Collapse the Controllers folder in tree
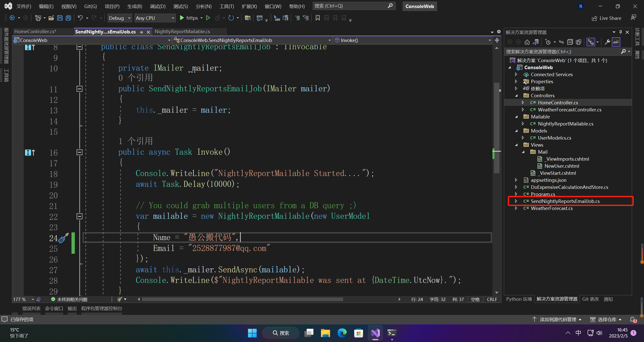Image resolution: width=644 pixels, height=342 pixels. click(516, 96)
